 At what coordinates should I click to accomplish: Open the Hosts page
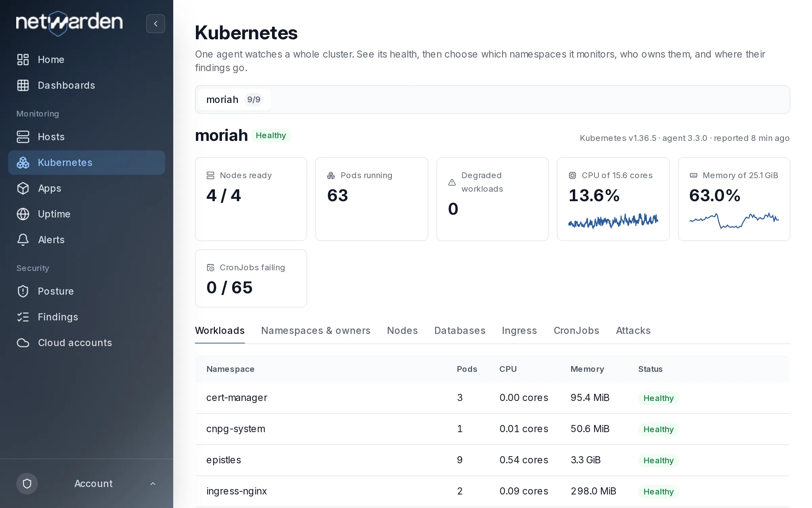(51, 137)
